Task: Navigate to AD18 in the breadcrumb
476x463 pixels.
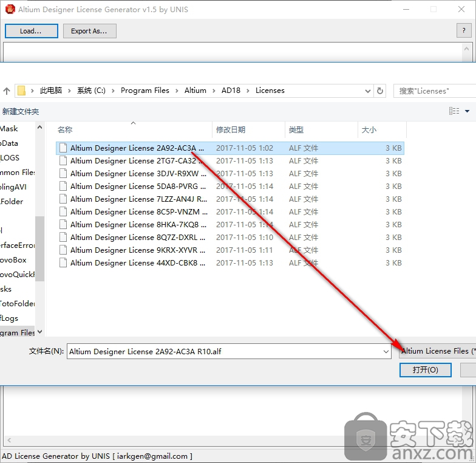Action: pos(231,91)
